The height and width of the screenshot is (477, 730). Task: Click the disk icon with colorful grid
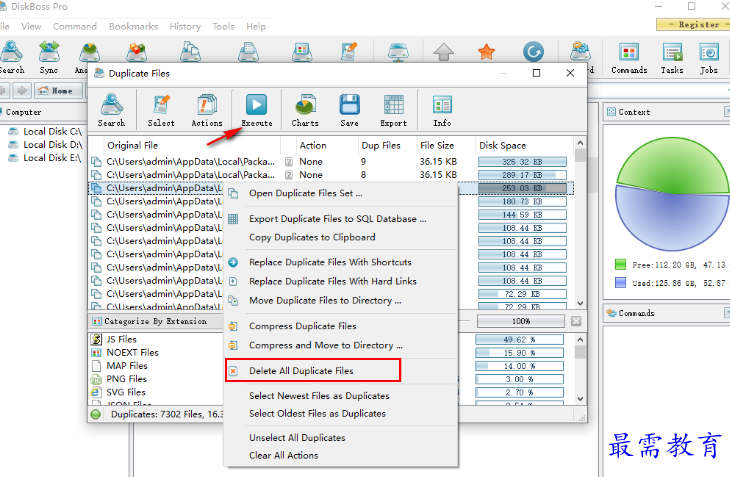(x=302, y=52)
